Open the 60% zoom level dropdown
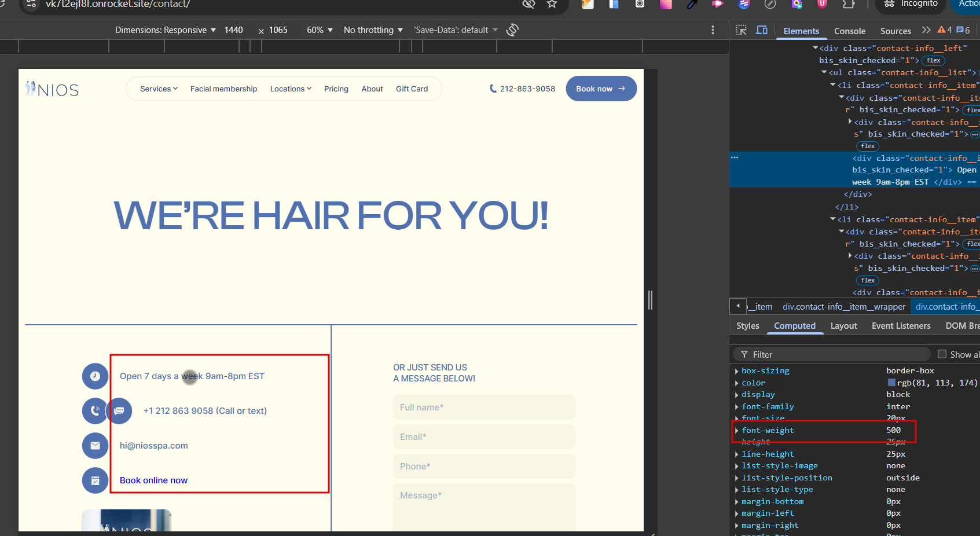Viewport: 980px width, 536px height. 320,30
